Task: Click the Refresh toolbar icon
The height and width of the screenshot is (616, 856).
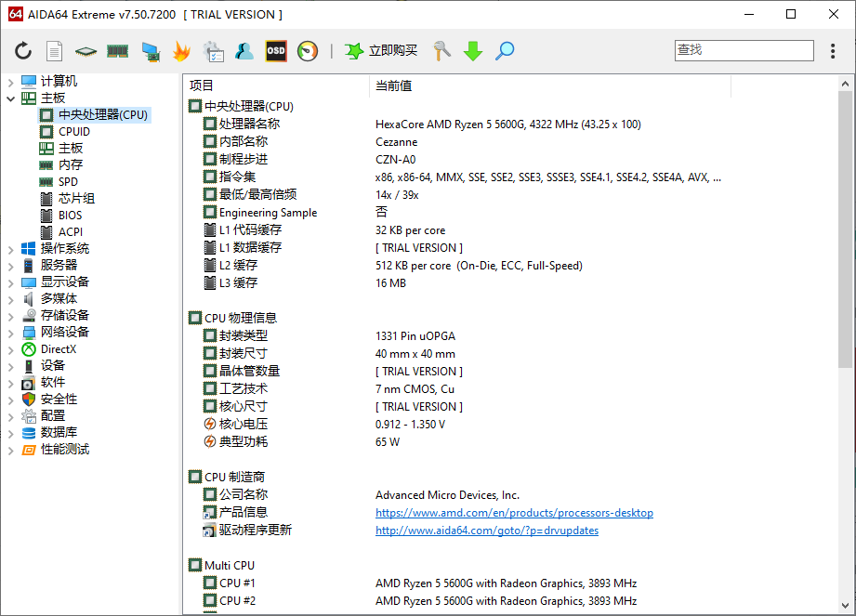Action: [x=23, y=51]
